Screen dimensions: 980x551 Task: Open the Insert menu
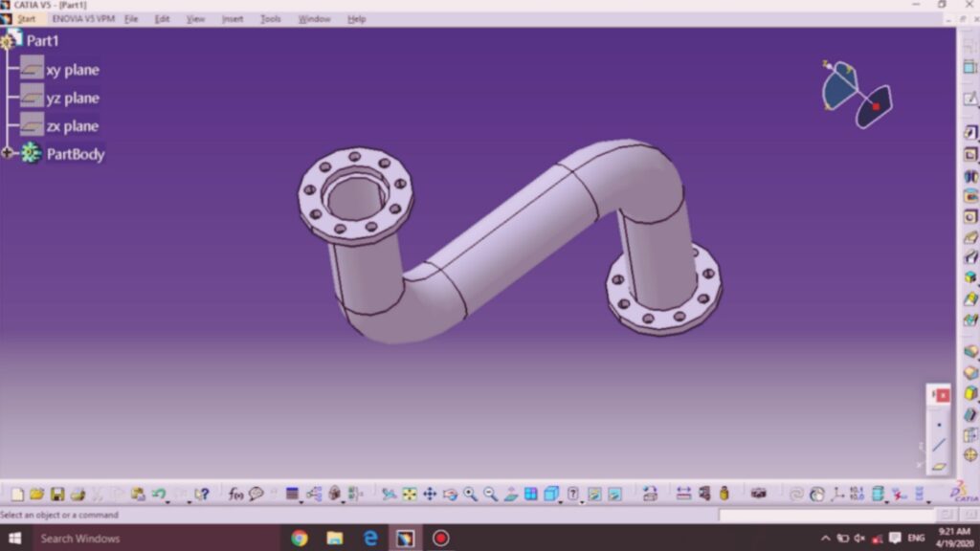(233, 19)
